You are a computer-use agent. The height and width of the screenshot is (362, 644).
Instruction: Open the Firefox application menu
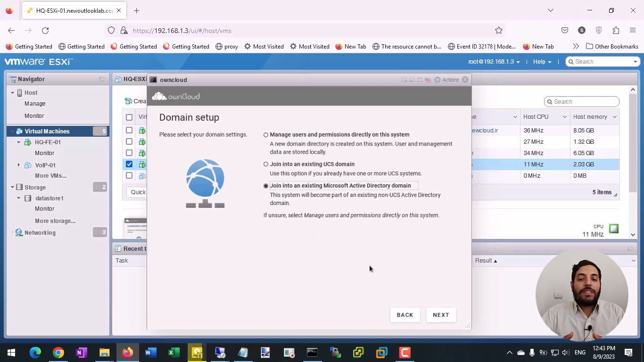(633, 30)
